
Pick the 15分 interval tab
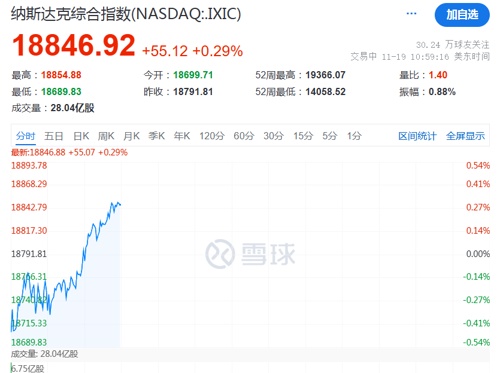tap(303, 136)
